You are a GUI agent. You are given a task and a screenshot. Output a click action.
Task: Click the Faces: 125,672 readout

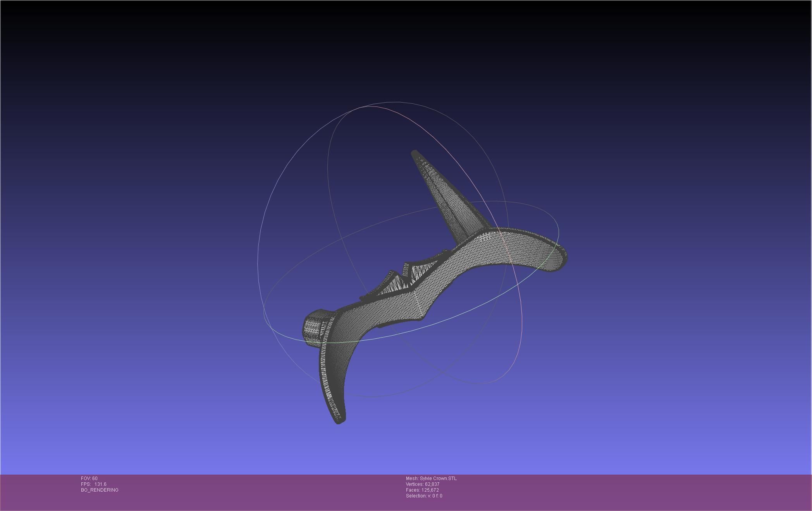pyautogui.click(x=422, y=490)
